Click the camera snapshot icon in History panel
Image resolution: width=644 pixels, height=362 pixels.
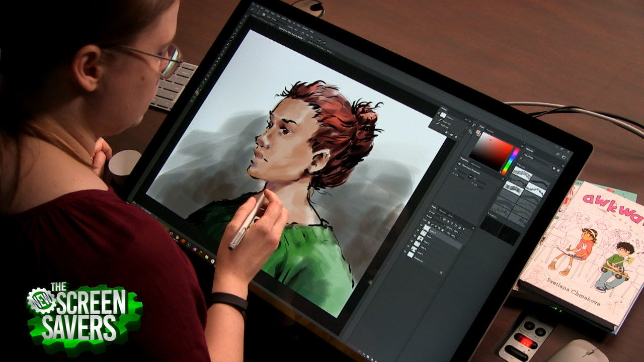tap(451, 134)
